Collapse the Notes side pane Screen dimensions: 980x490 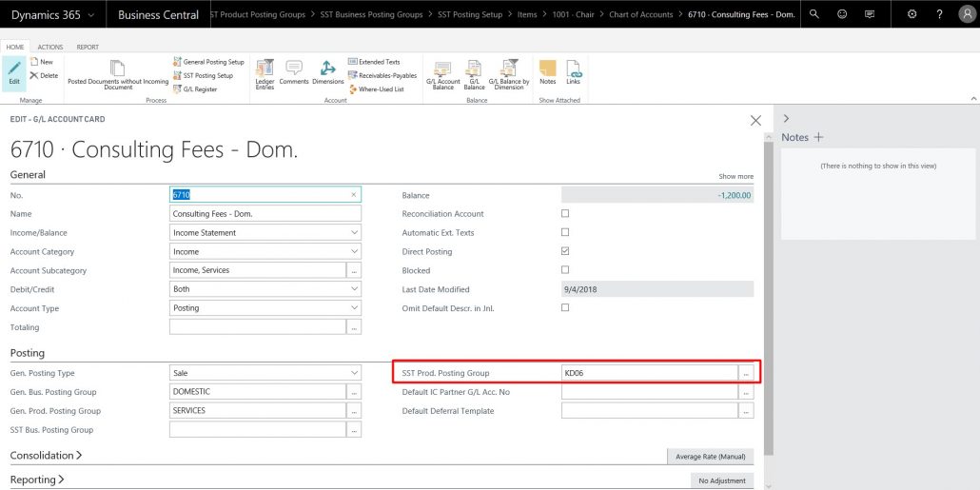click(786, 118)
